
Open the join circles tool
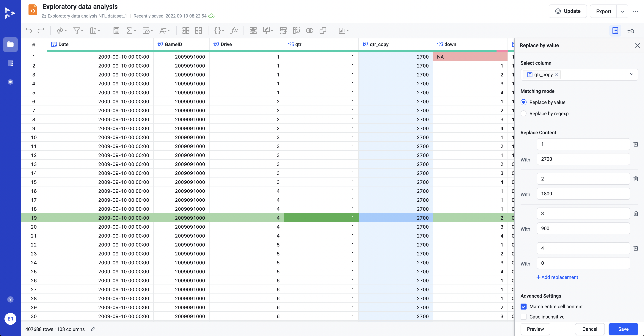pos(310,31)
